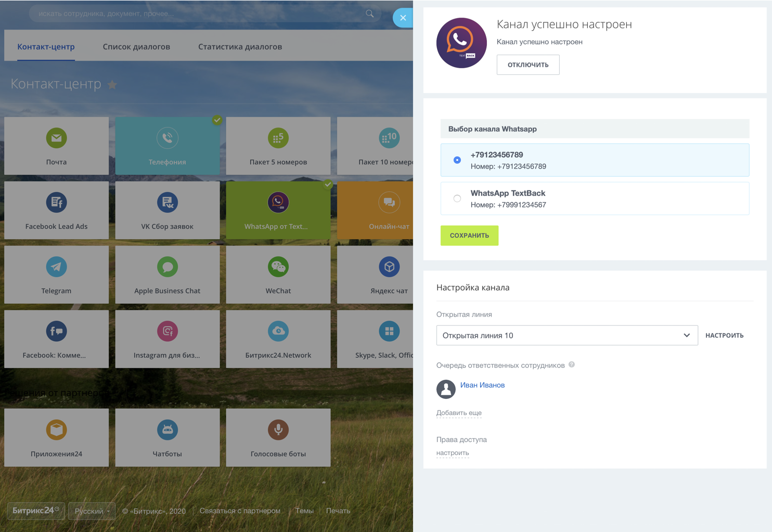The height and width of the screenshot is (532, 772).
Task: Open the Русский language selector
Action: point(92,511)
